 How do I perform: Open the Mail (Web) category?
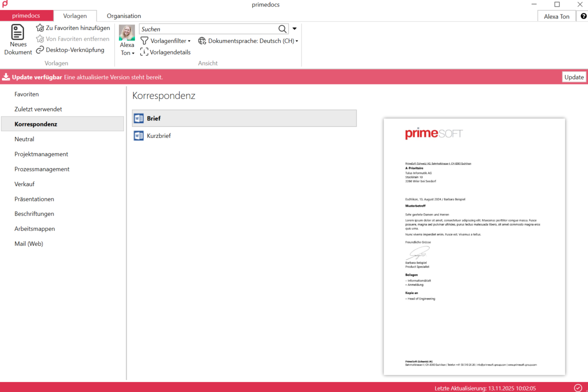click(62, 244)
